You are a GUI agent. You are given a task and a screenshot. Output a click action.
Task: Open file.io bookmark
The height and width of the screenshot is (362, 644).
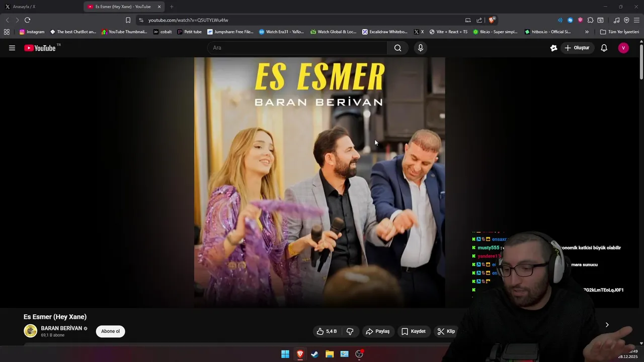tap(495, 32)
